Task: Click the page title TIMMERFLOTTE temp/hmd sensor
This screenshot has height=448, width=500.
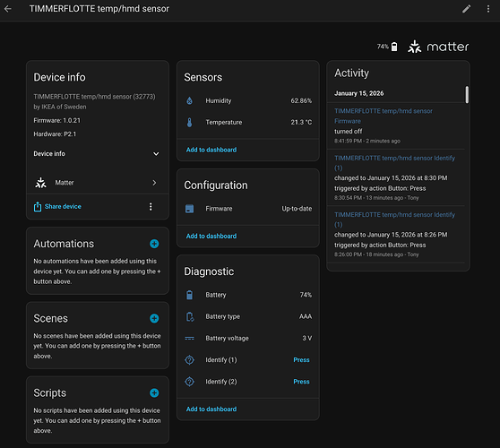Action: click(99, 9)
